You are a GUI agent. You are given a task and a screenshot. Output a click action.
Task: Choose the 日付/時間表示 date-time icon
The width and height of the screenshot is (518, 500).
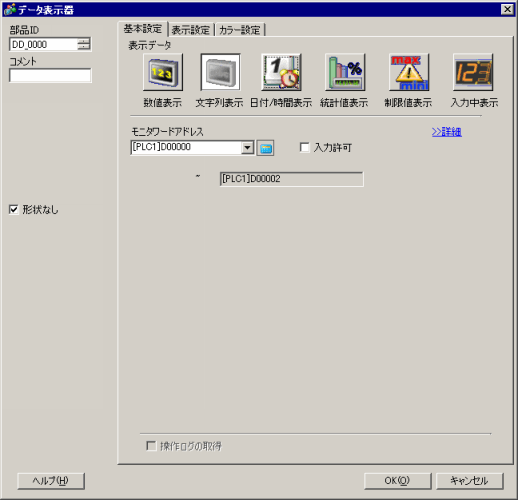[281, 72]
